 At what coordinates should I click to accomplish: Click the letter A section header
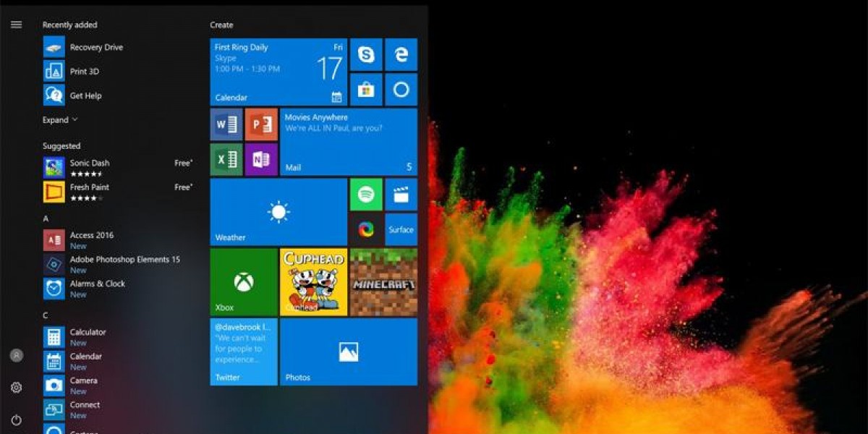coord(46,218)
